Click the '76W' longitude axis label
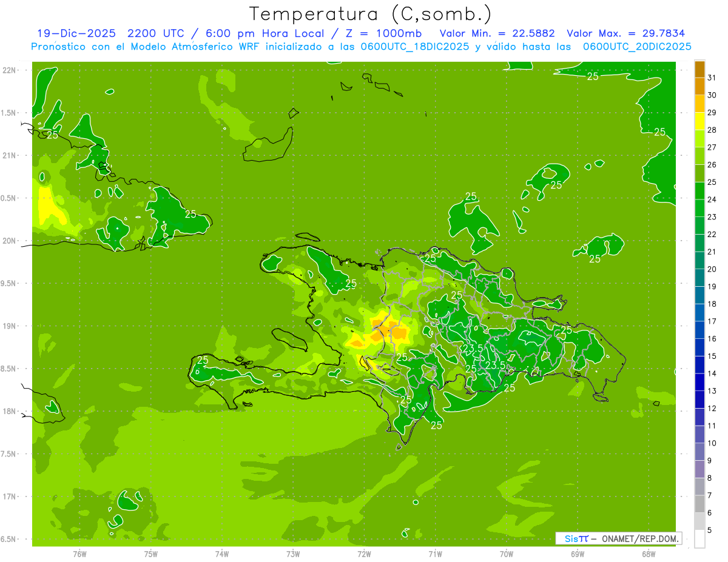This screenshot has height=562, width=728. click(79, 554)
